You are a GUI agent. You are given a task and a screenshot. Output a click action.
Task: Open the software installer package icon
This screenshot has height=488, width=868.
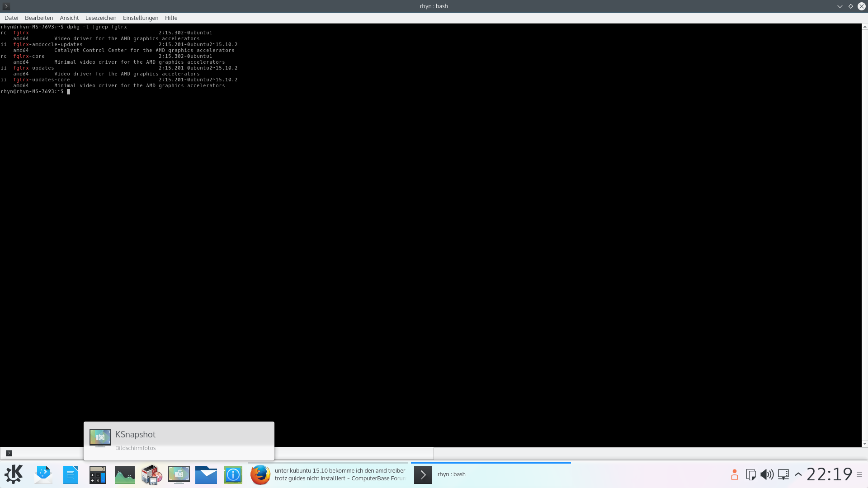coord(151,474)
